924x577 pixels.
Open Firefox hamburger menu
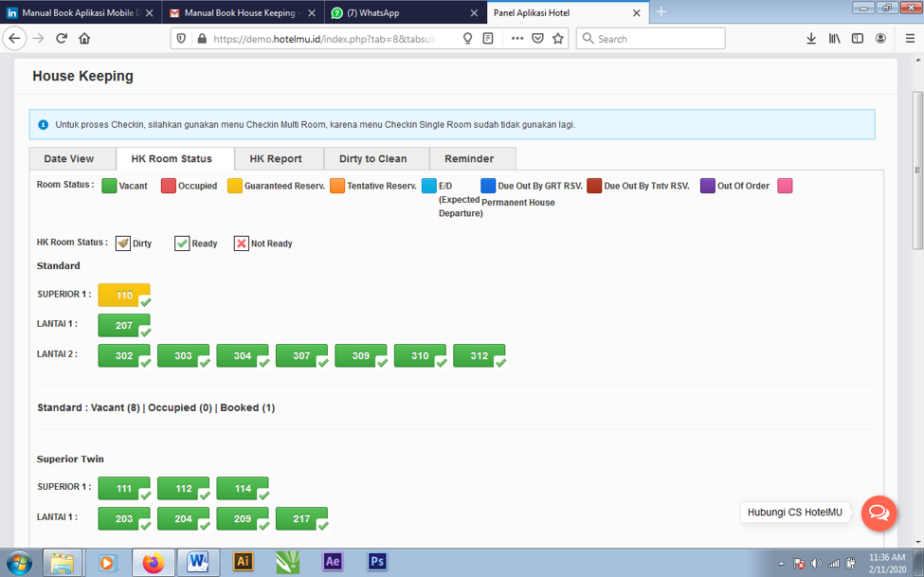tap(910, 39)
